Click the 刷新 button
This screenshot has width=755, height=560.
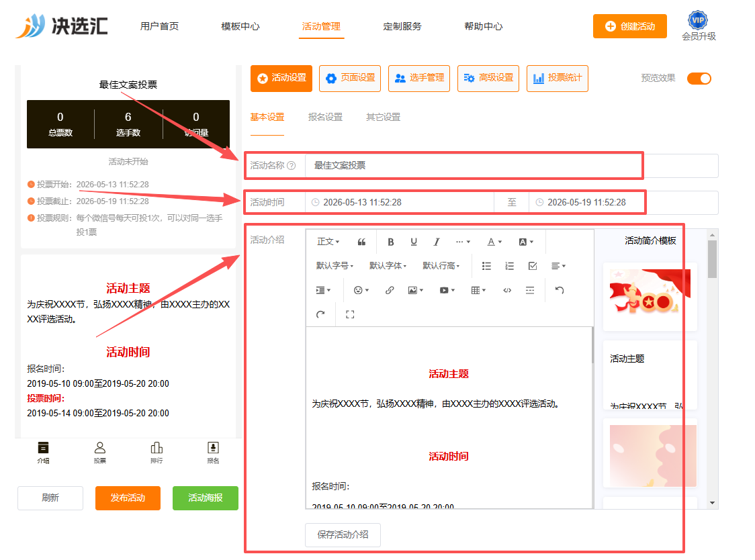point(50,498)
